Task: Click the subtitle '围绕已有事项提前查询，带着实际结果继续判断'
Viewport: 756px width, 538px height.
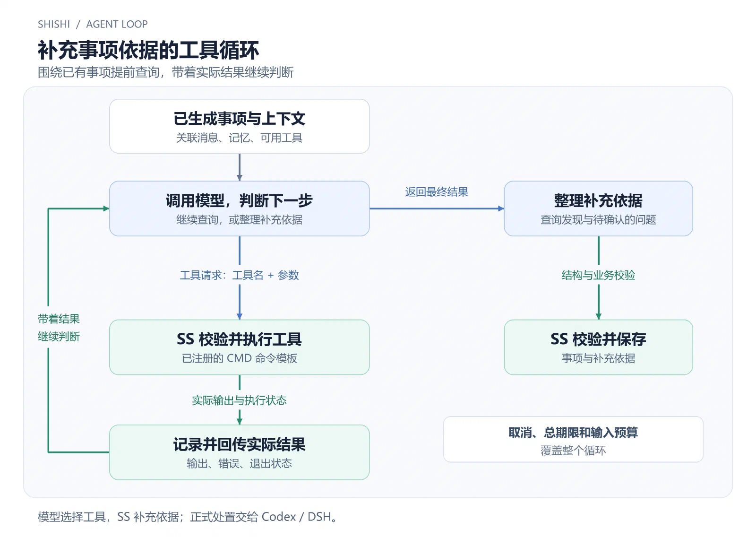Action: coord(166,72)
